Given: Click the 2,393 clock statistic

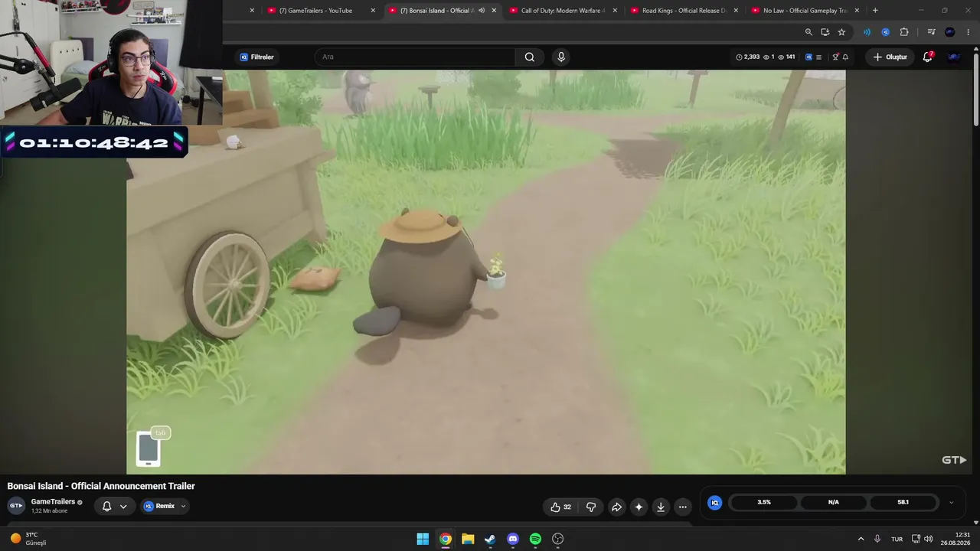Looking at the screenshot, I should [748, 57].
